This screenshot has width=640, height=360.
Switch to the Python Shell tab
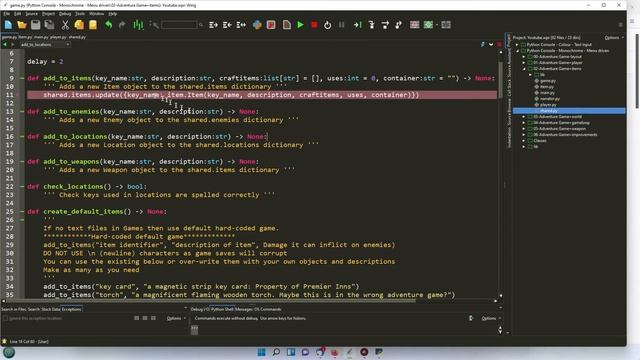tap(222, 309)
